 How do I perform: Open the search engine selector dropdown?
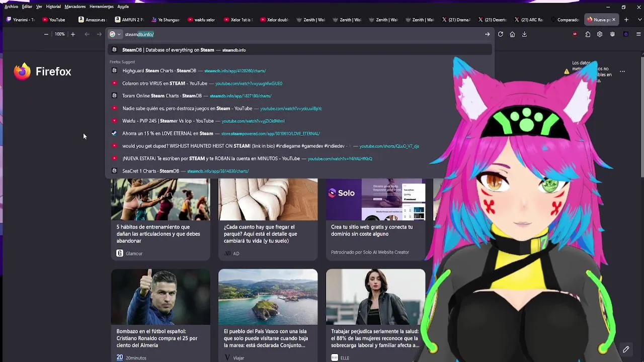115,34
